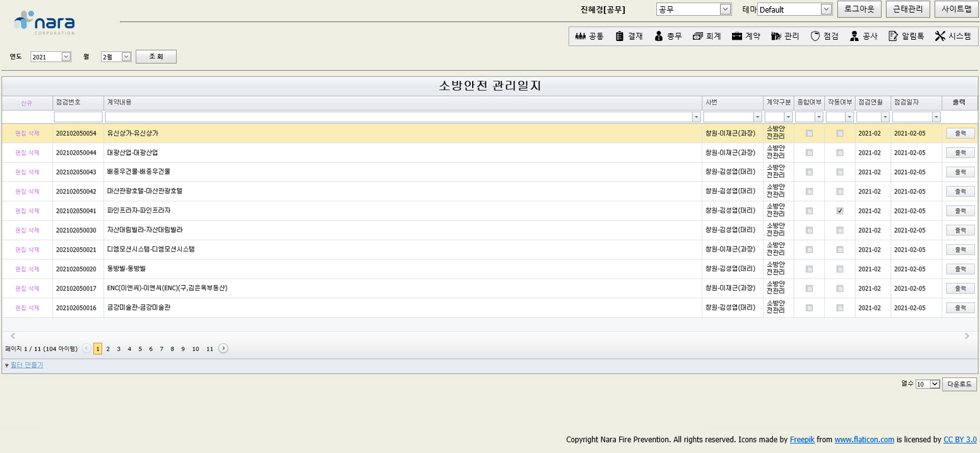Click the 점검번호 filter input field
The height and width of the screenshot is (453, 980).
(78, 117)
